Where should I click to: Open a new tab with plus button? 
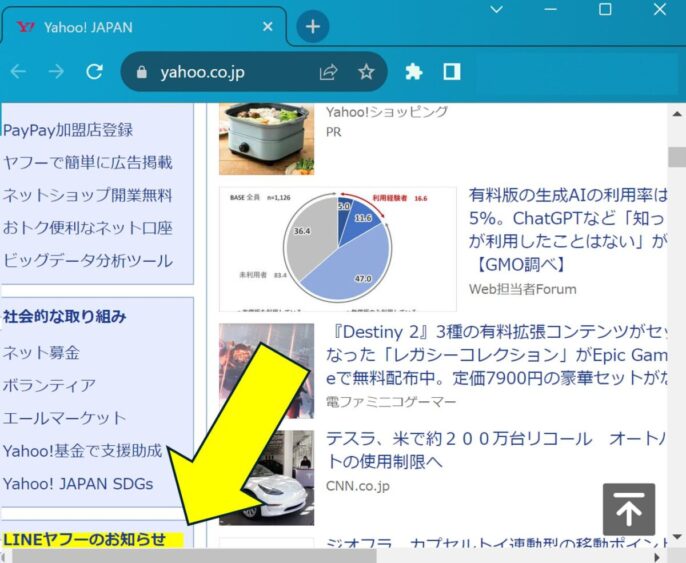click(x=313, y=27)
